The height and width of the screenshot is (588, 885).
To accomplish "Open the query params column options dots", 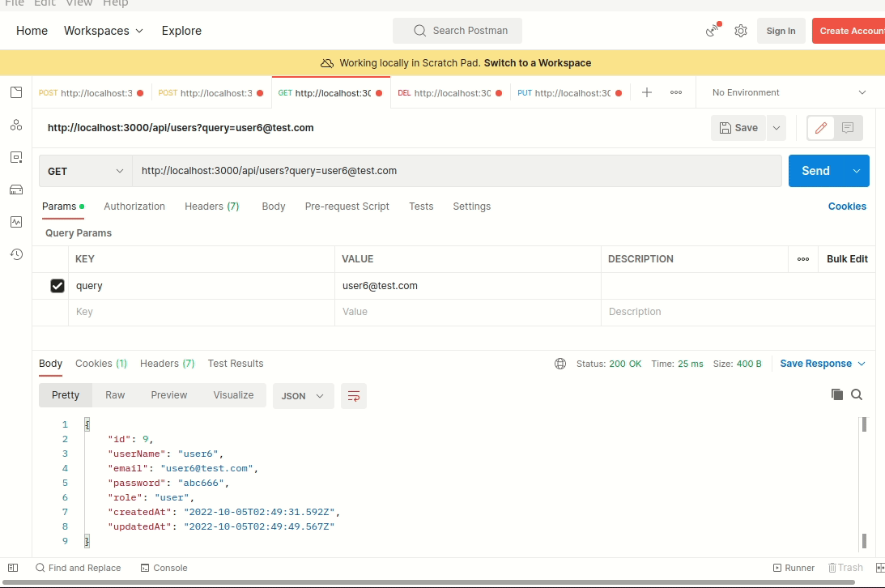I will 803,259.
